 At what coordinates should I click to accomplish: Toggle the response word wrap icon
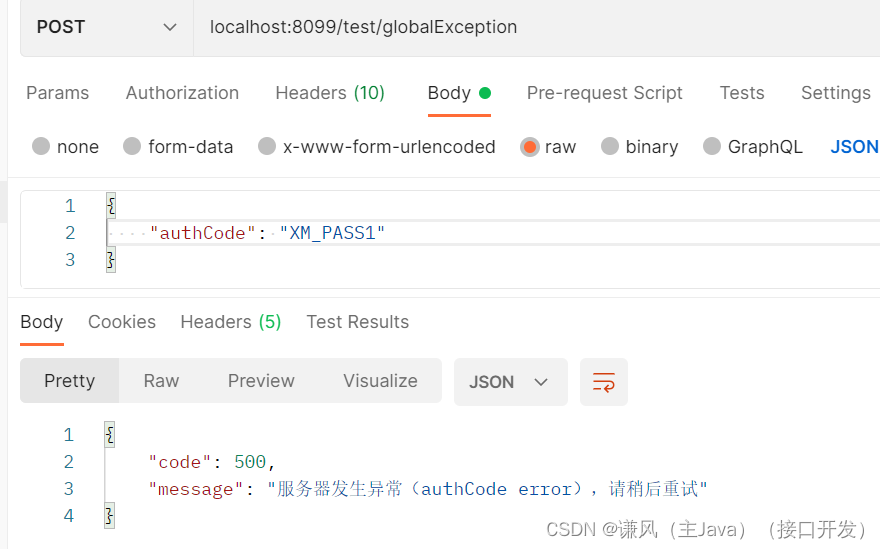[x=603, y=382]
